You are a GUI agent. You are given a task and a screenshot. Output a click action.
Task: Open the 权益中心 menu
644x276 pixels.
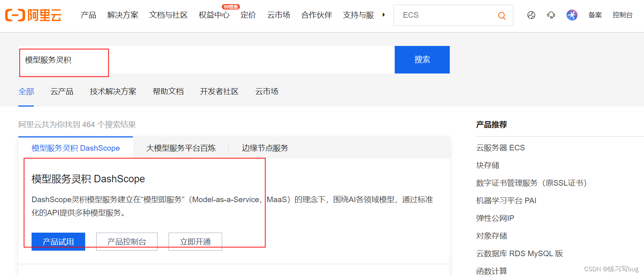coord(214,15)
